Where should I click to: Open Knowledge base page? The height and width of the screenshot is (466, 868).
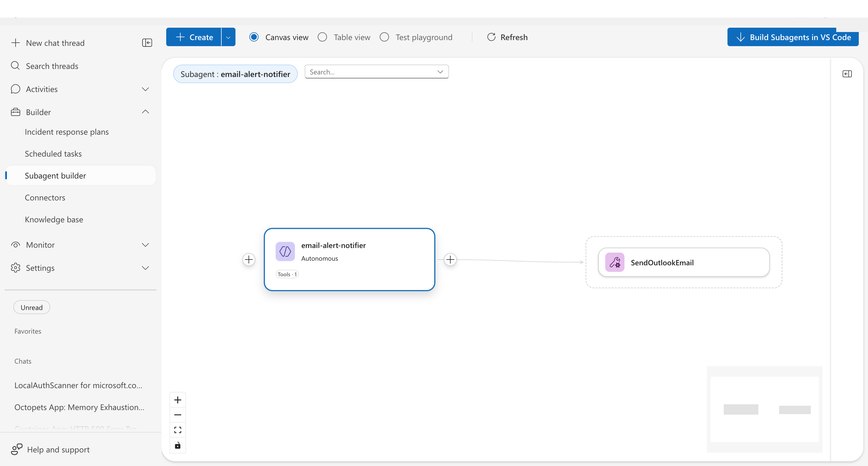click(54, 219)
